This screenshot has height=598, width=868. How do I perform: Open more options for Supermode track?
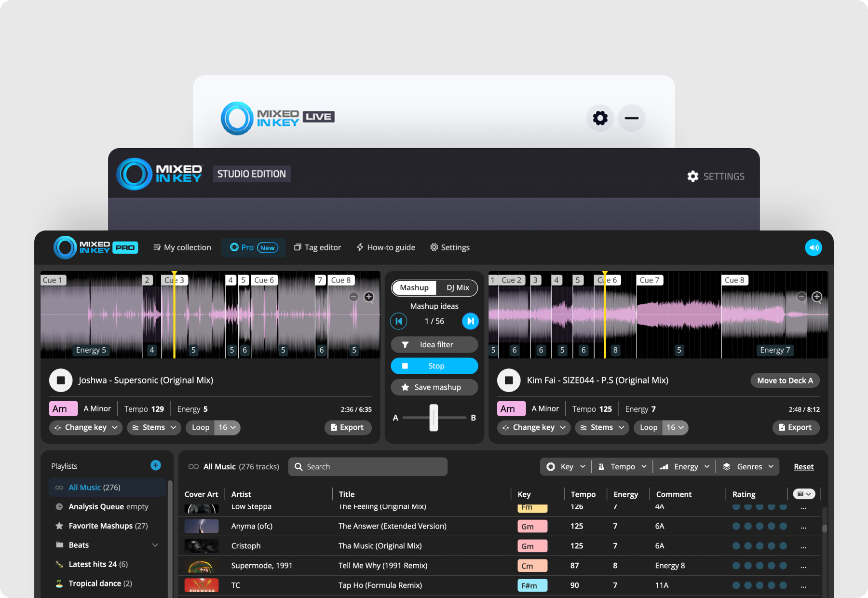[x=803, y=566]
